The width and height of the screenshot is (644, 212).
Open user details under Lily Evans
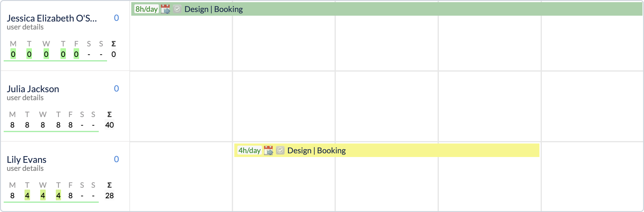click(25, 168)
